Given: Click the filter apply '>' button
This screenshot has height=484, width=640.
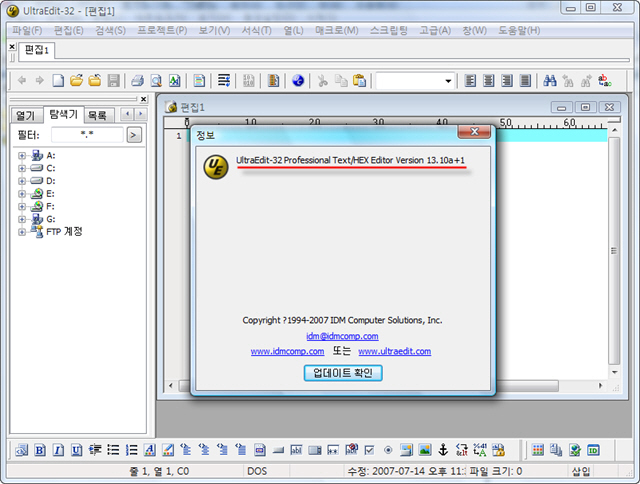Looking at the screenshot, I should point(134,135).
